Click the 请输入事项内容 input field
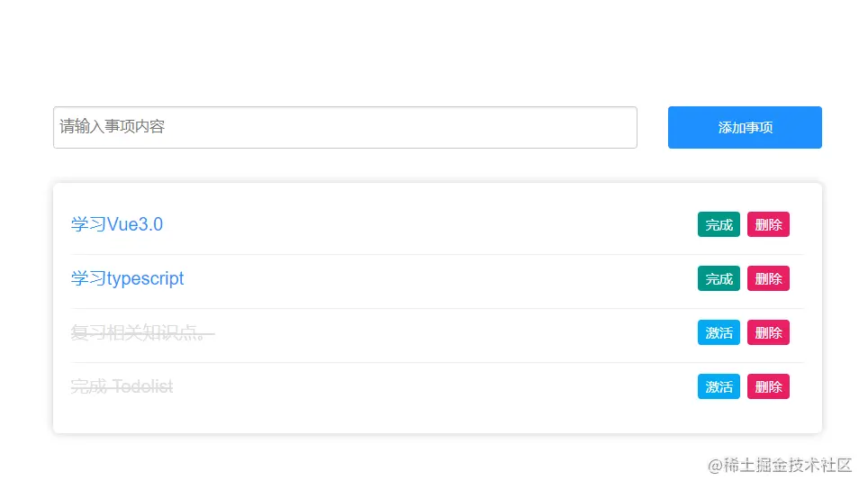This screenshot has height=490, width=868. [345, 127]
